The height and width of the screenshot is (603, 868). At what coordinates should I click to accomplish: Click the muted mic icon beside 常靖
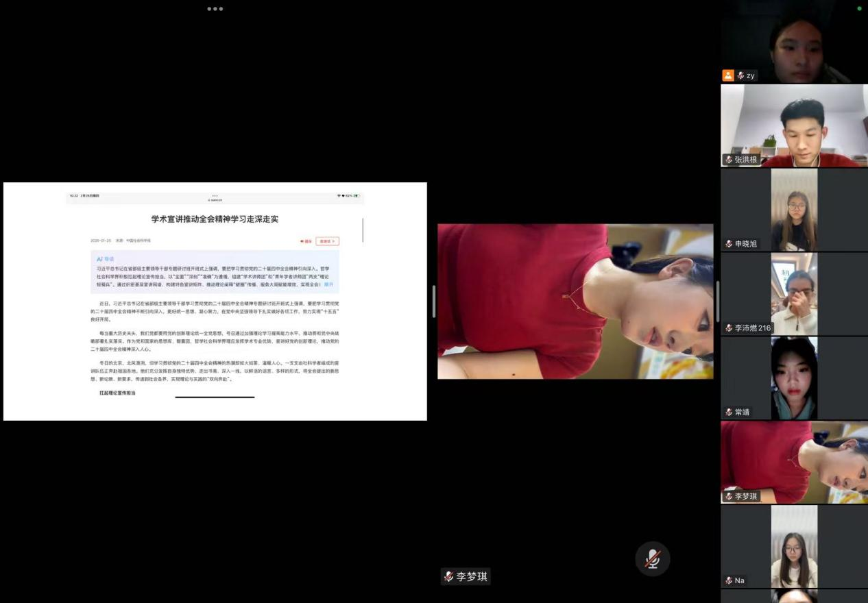click(728, 413)
